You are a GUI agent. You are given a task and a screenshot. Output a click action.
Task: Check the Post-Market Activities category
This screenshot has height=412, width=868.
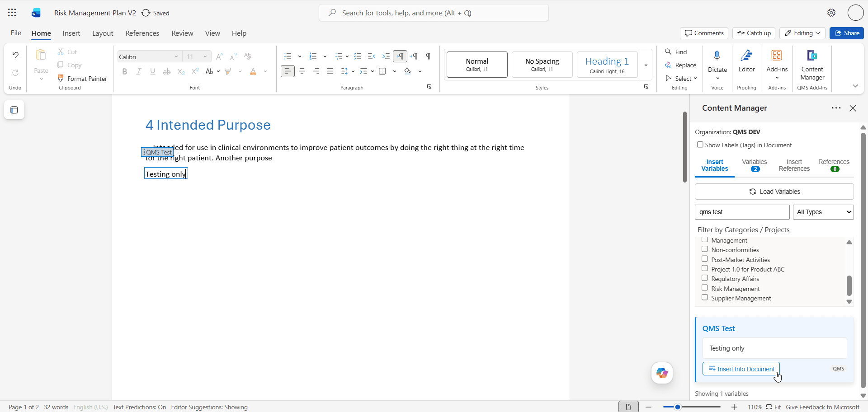point(704,259)
